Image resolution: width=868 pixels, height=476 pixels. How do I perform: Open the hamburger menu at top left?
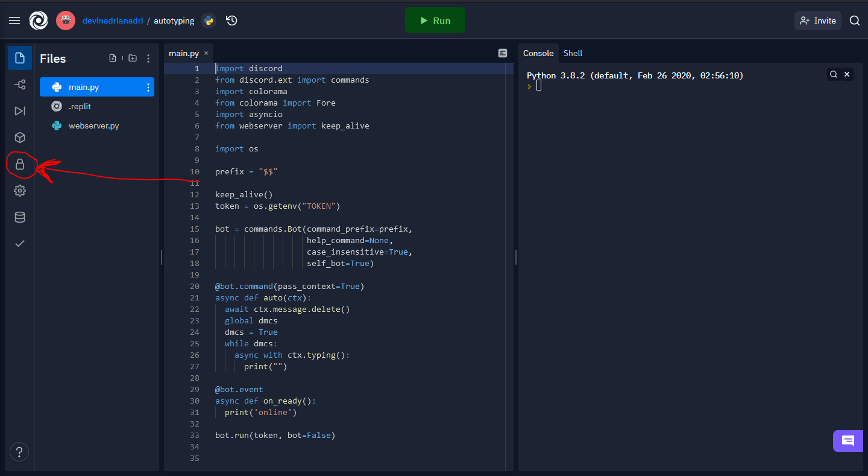point(14,20)
